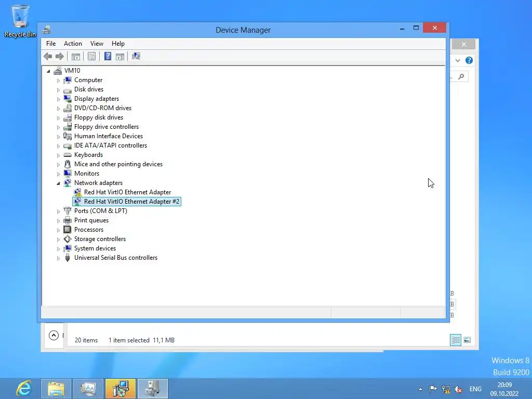Collapse the VM10 root node
This screenshot has height=399, width=532.
48,71
